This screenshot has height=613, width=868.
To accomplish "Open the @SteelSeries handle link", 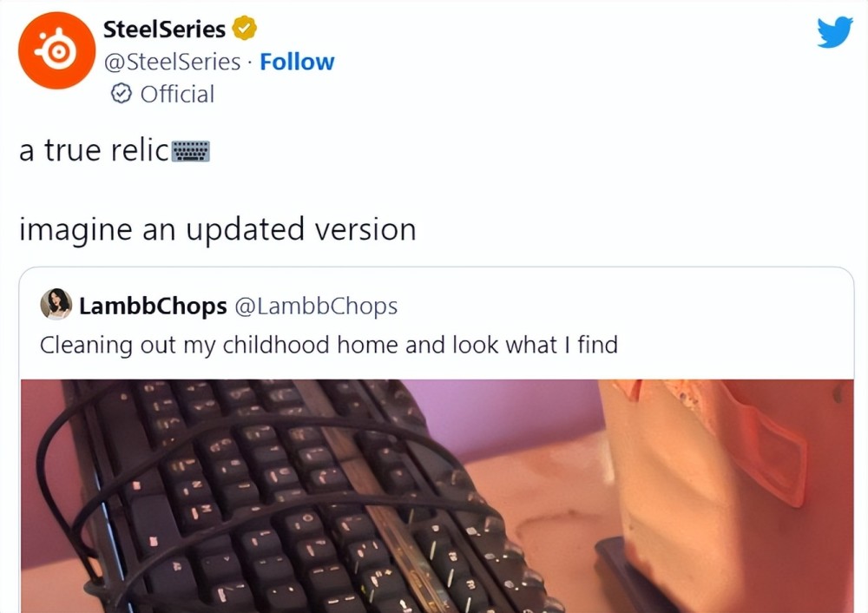I will pyautogui.click(x=172, y=62).
